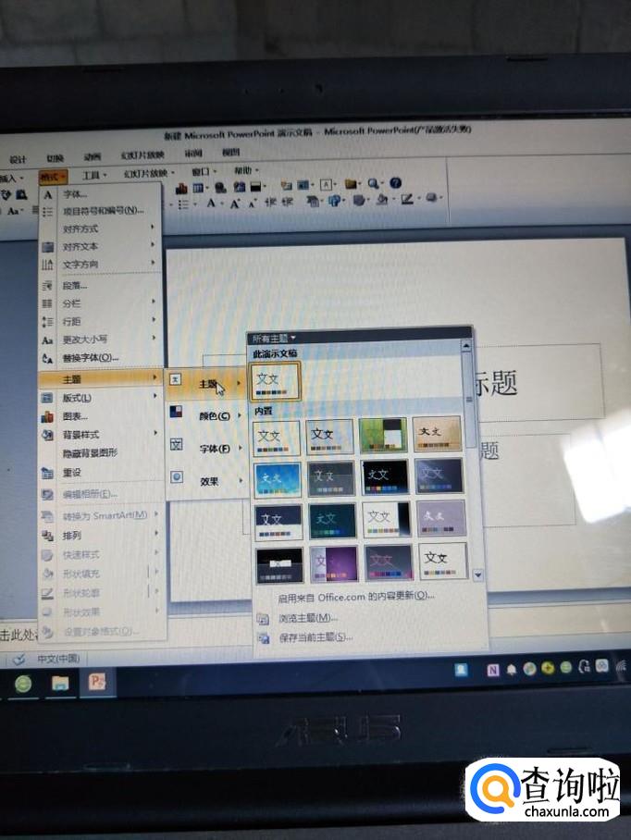Click the green round taskbar icon
The image size is (631, 840).
click(x=23, y=684)
